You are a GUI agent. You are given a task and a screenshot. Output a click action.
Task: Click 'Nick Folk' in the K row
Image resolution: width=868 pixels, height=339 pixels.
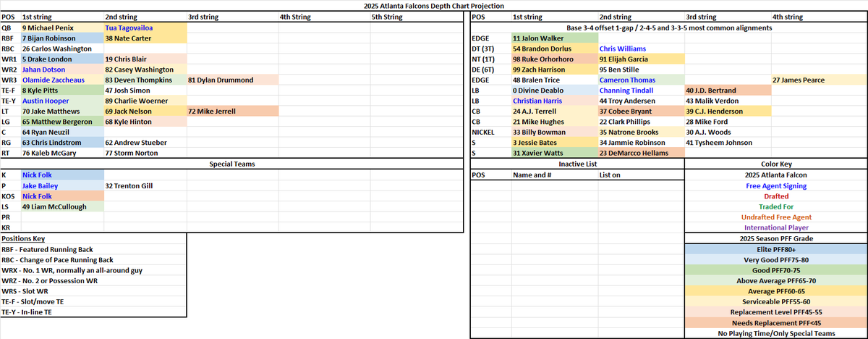click(62, 175)
